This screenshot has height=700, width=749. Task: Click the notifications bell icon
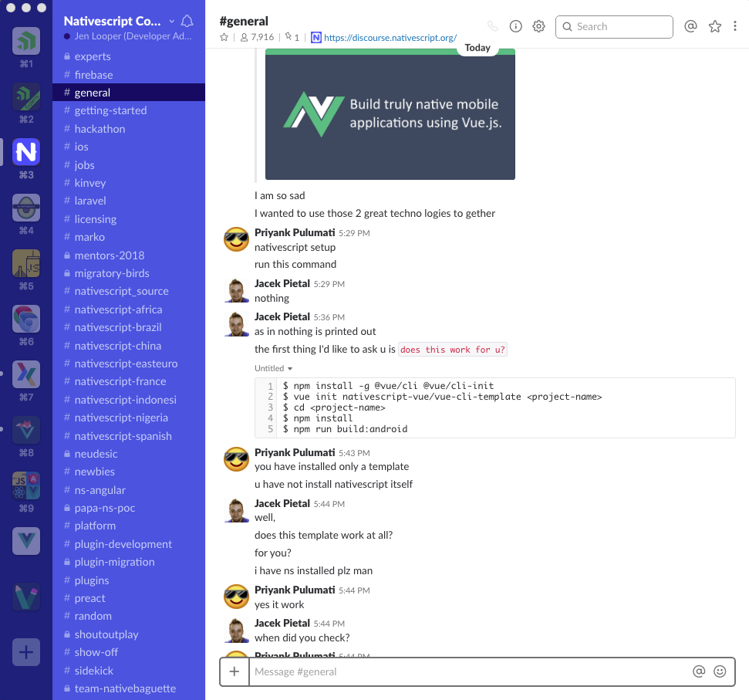187,21
